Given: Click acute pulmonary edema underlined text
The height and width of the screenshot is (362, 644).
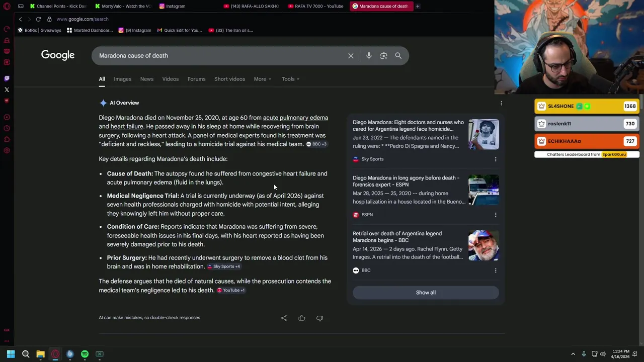Looking at the screenshot, I should point(295,118).
